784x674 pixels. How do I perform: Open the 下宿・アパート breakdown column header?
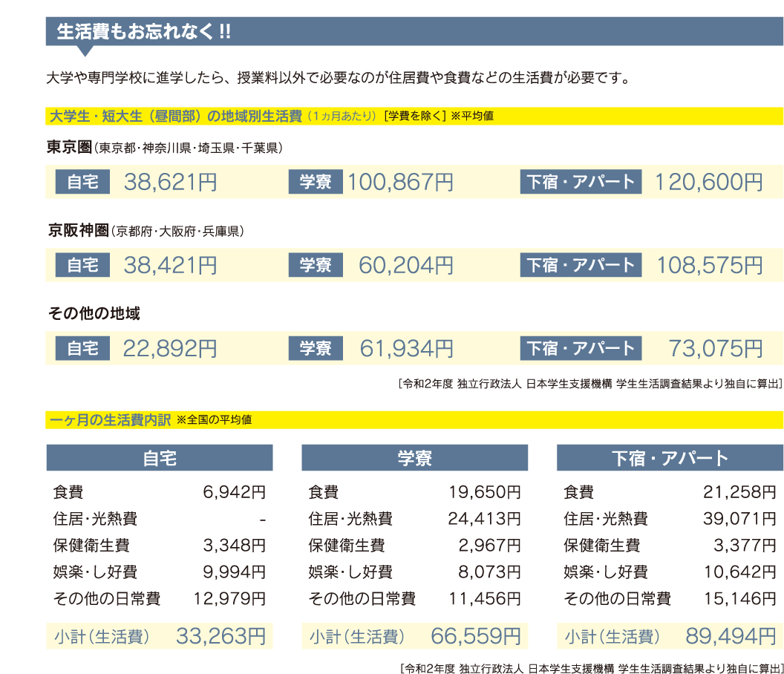pos(670,458)
